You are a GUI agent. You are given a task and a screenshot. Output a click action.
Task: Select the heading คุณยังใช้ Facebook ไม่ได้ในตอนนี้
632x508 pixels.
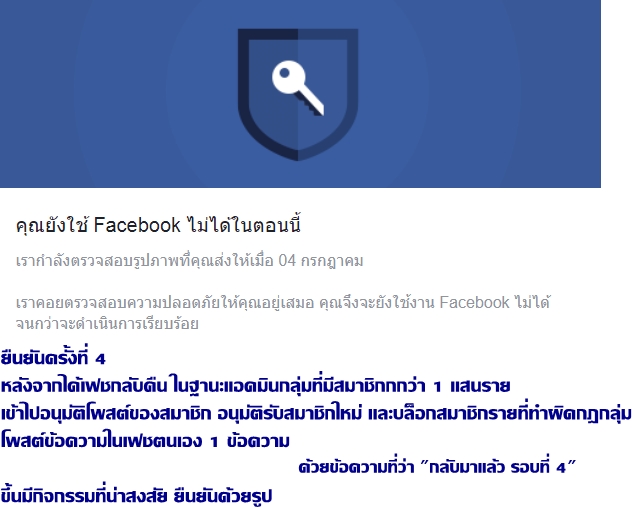158,225
